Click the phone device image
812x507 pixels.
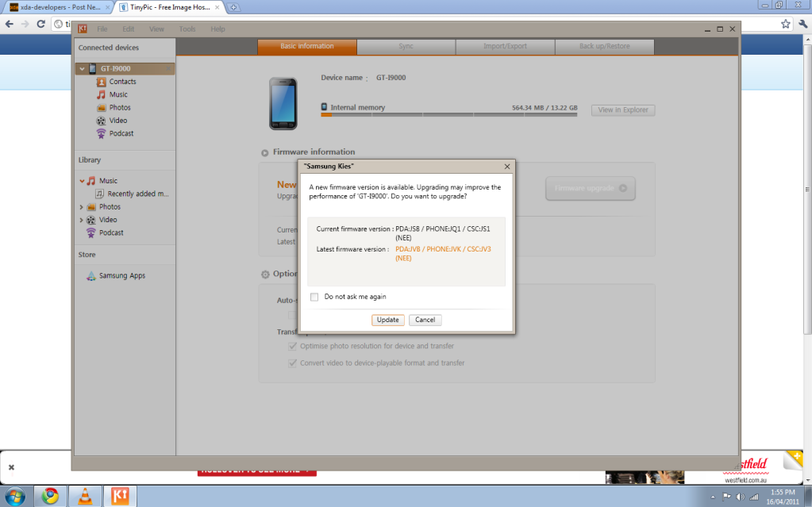point(283,104)
